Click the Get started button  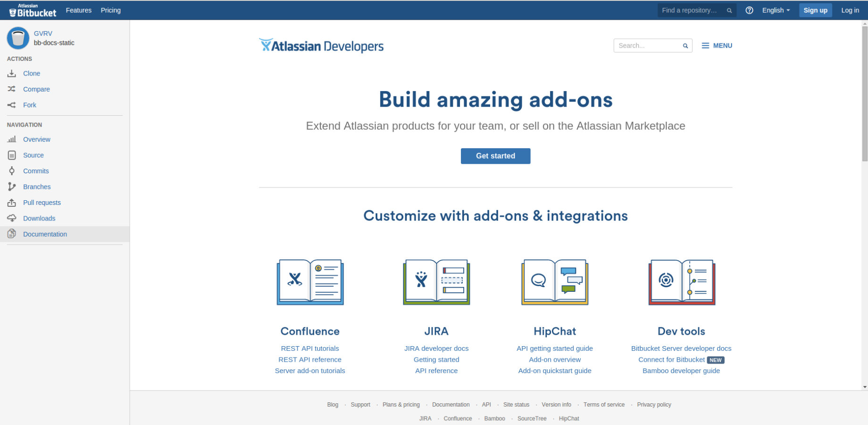point(495,156)
